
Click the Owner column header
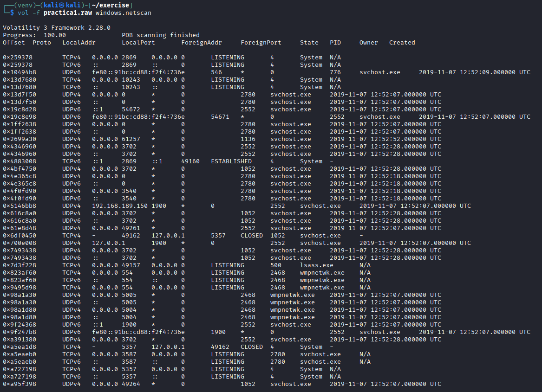pos(369,43)
